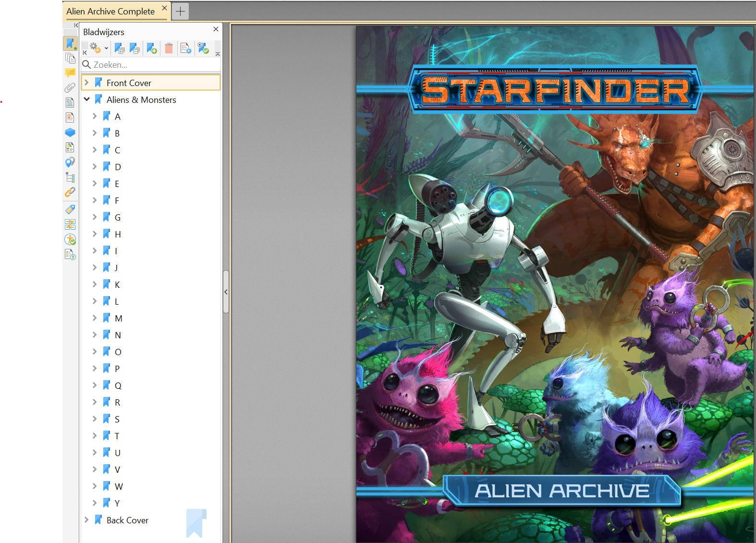Viewport: 756px width, 543px height.
Task: Expand the Front Cover bookmark
Action: tap(87, 83)
